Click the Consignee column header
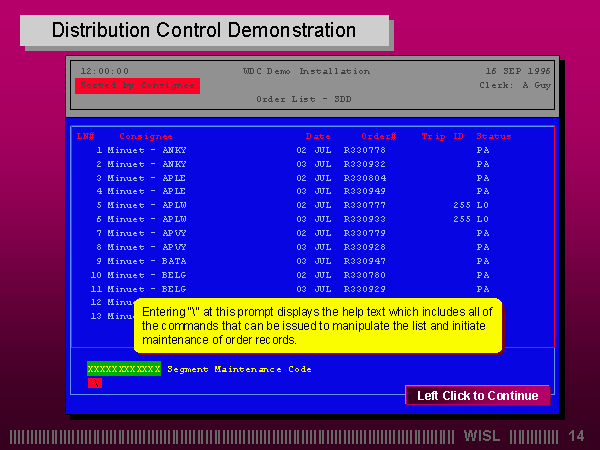Viewport: 600px width, 450px height. click(x=146, y=136)
